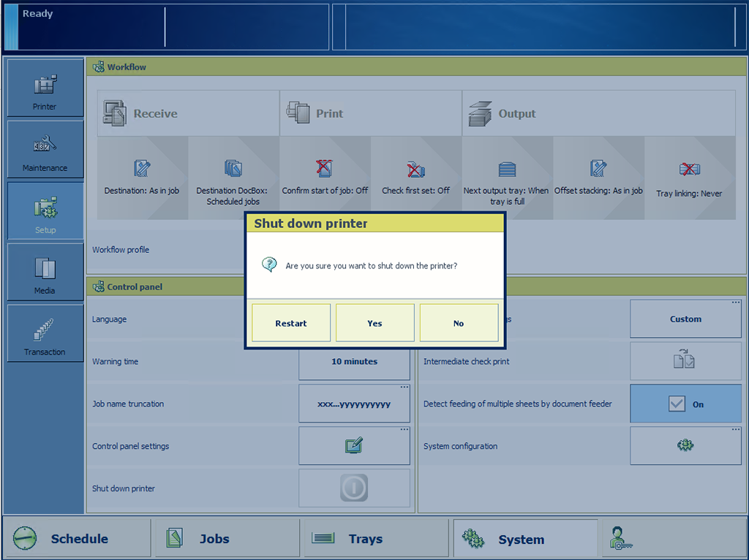Click Yes to confirm printer shutdown

point(374,323)
